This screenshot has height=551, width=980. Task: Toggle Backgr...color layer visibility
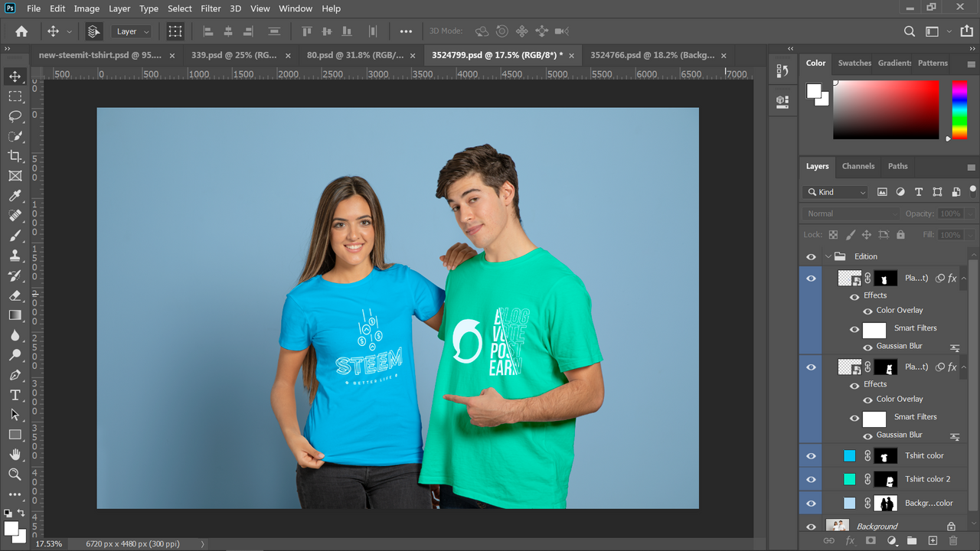click(811, 504)
